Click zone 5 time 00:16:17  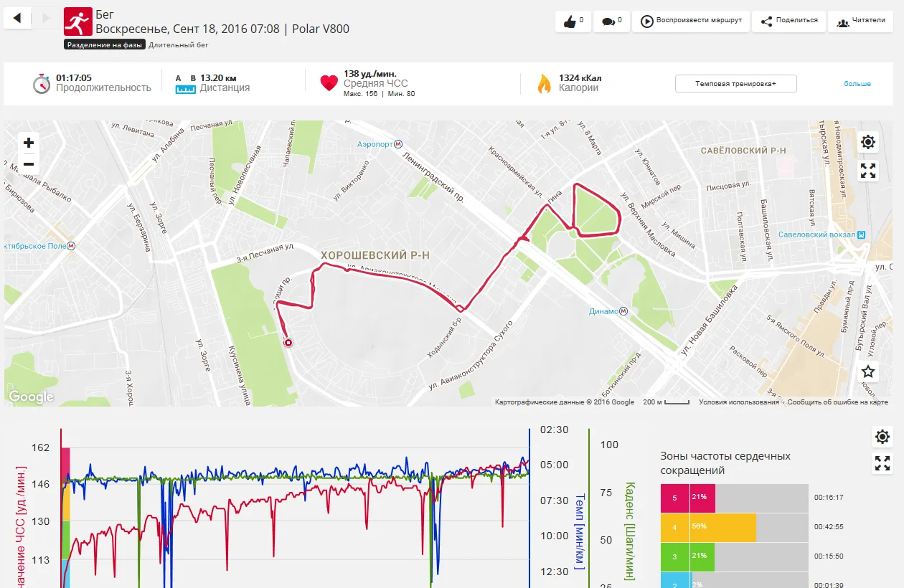tap(829, 497)
